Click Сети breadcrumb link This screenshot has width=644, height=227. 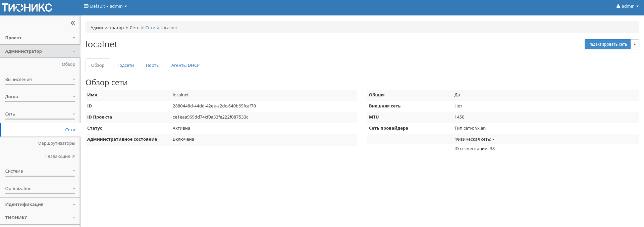150,28
